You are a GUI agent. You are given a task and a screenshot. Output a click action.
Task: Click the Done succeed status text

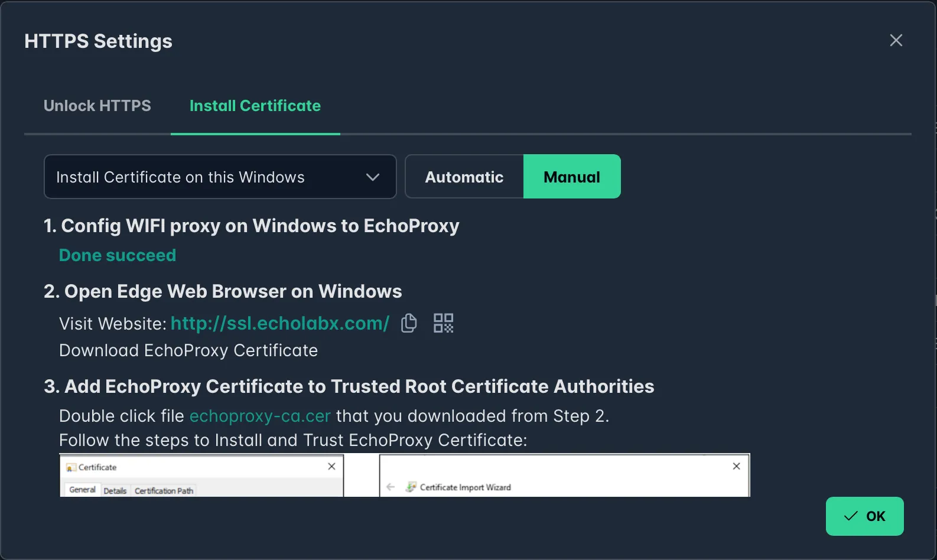[x=118, y=255]
